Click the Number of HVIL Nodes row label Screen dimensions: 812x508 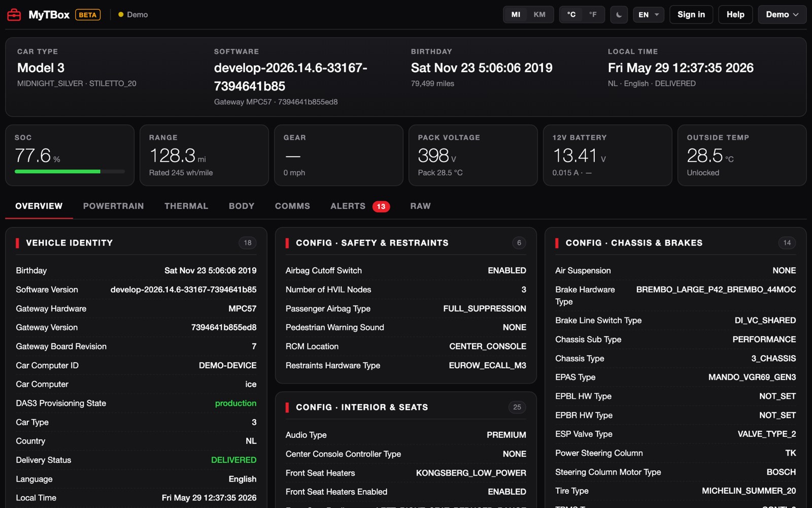click(328, 290)
